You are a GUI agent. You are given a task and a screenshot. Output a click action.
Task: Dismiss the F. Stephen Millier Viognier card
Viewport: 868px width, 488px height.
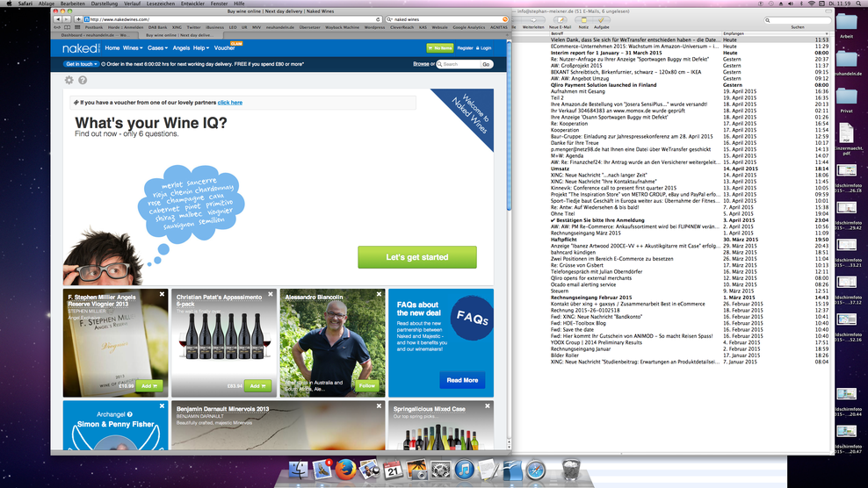(163, 294)
